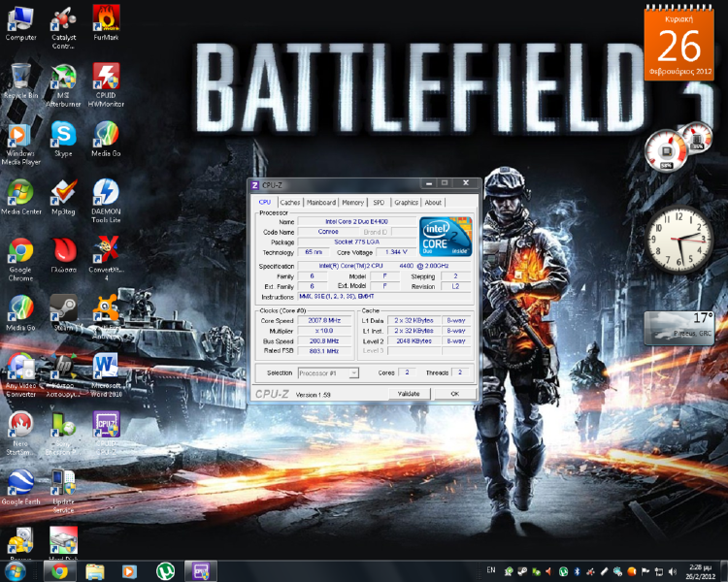Open Microsoft Word 2010 shortcut
Image resolution: width=728 pixels, height=582 pixels.
pyautogui.click(x=106, y=375)
